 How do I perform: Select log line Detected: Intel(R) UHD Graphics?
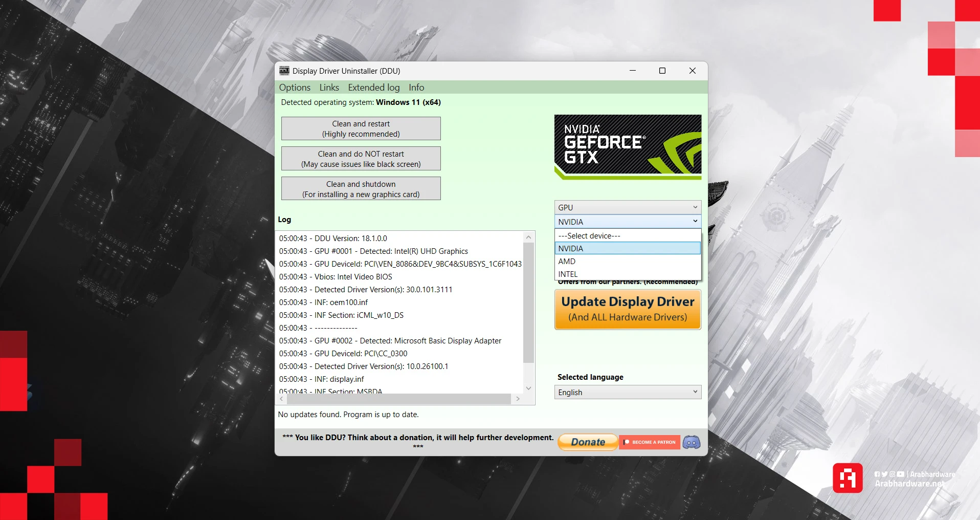[373, 251]
